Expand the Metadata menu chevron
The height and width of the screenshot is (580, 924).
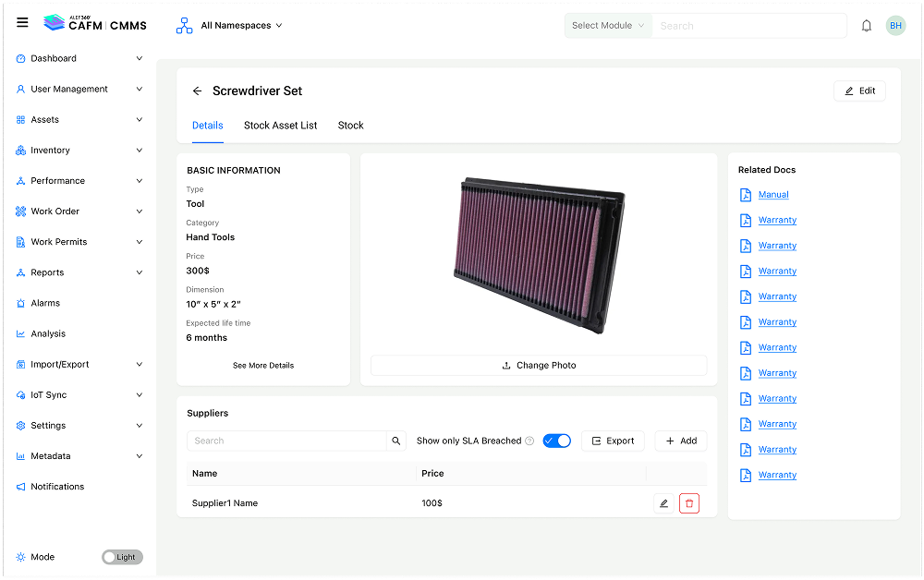pos(140,456)
